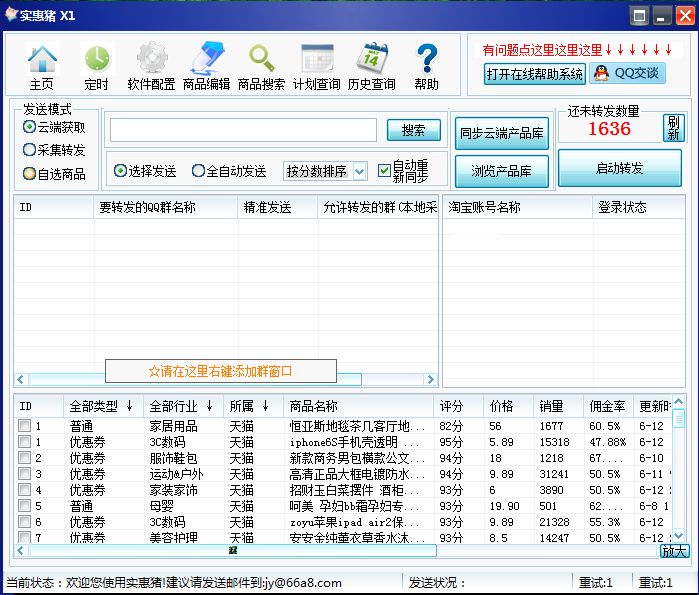
Task: Check the row with 呵美 孕妇bb霜
Action: click(25, 506)
